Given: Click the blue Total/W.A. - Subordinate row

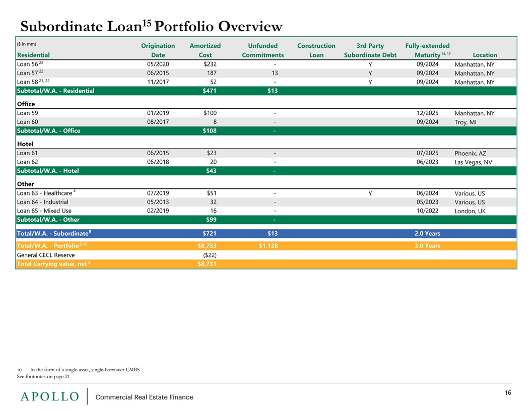Looking at the screenshot, I should click(x=267, y=233).
